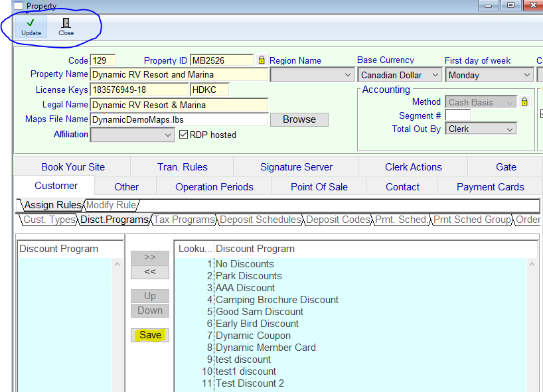Switch to the Contact tab
The width and height of the screenshot is (543, 392).
402,187
